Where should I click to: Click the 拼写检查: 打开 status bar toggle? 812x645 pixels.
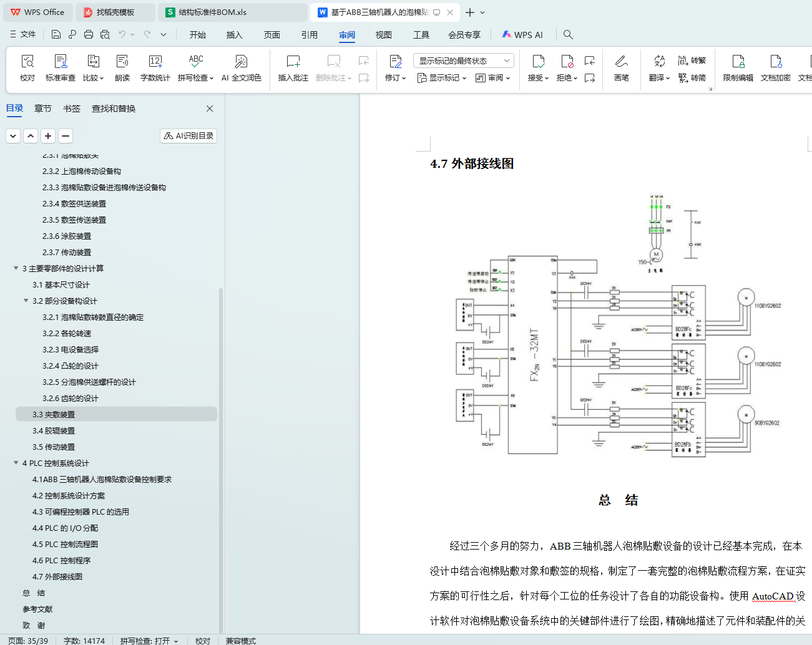[x=149, y=641]
